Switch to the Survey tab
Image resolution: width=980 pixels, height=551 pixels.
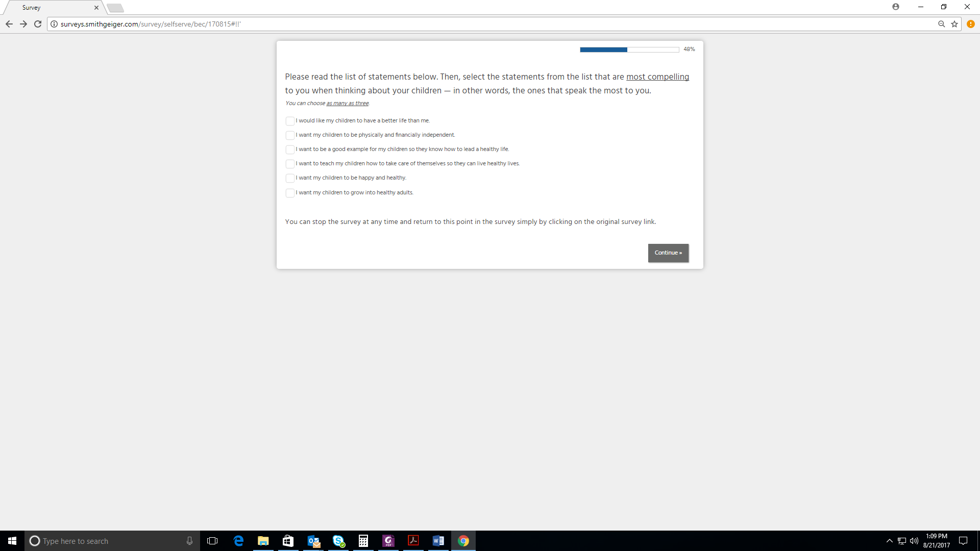pos(51,8)
